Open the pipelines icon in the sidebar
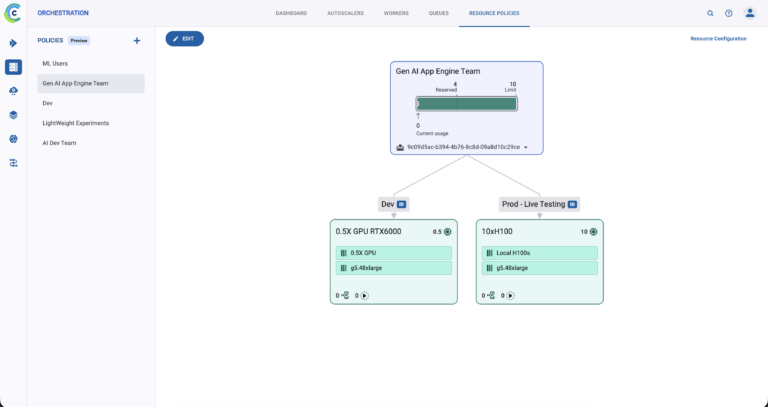768x407 pixels. [x=13, y=43]
